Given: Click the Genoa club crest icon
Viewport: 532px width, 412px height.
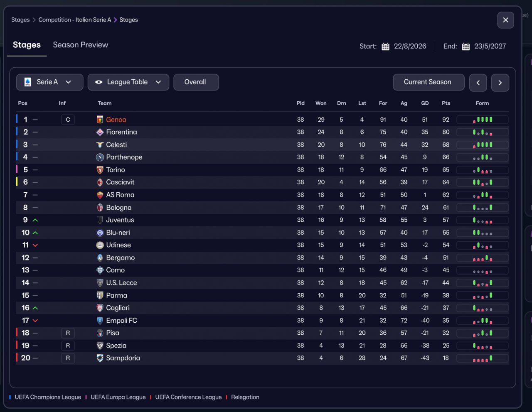Looking at the screenshot, I should [x=100, y=120].
